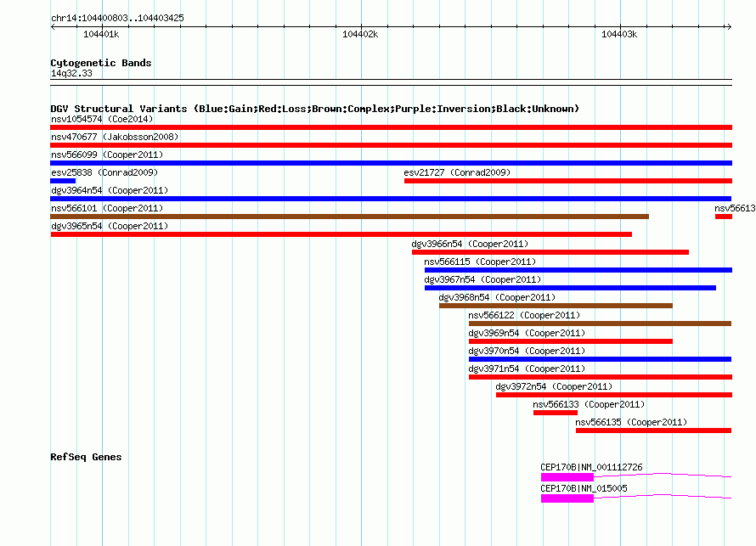Open CEP170B|NM_001112726 gene label

pyautogui.click(x=591, y=467)
